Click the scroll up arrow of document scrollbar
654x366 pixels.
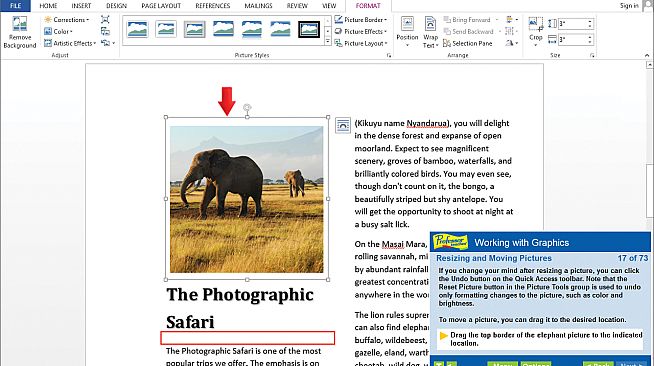(x=649, y=65)
